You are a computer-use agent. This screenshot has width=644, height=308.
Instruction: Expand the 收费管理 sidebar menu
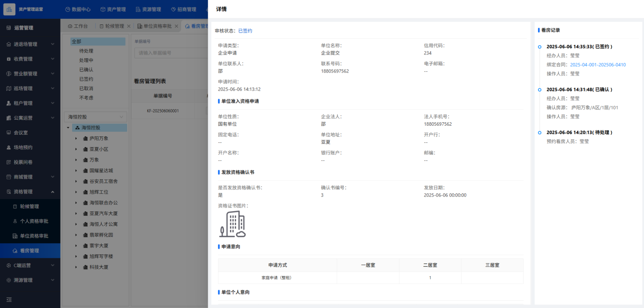point(30,59)
